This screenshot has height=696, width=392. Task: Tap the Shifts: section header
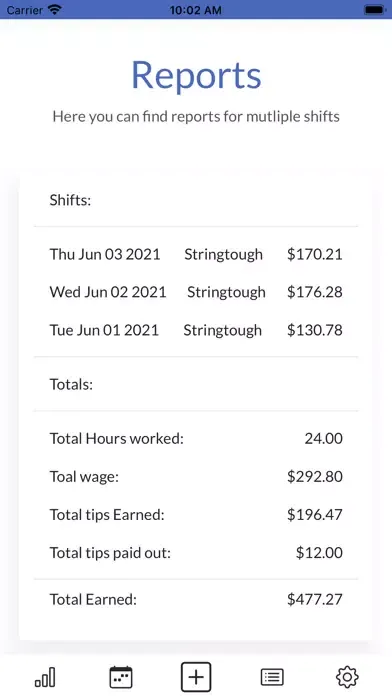(x=70, y=200)
